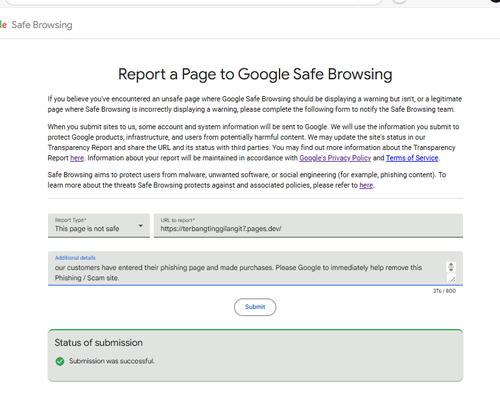Follow the Transparency Report 'here' link
This screenshot has width=500, height=407.
pyautogui.click(x=77, y=158)
